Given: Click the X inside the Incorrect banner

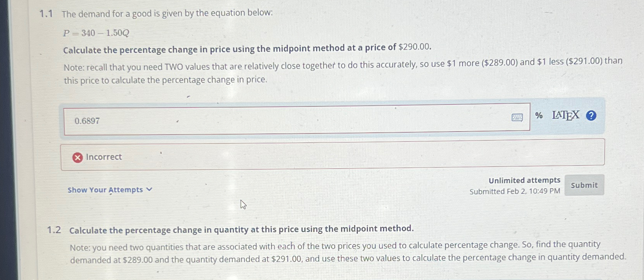Looking at the screenshot, I should pos(78,157).
